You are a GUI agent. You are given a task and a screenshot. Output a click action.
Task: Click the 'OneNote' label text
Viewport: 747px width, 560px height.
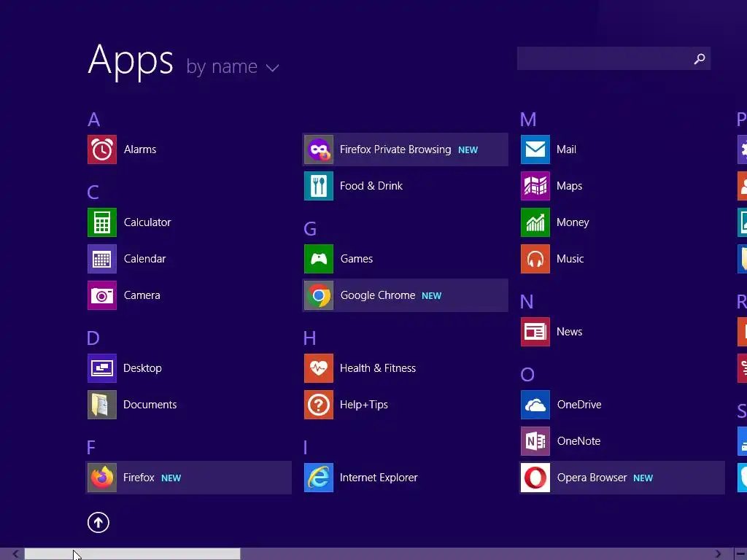578,441
